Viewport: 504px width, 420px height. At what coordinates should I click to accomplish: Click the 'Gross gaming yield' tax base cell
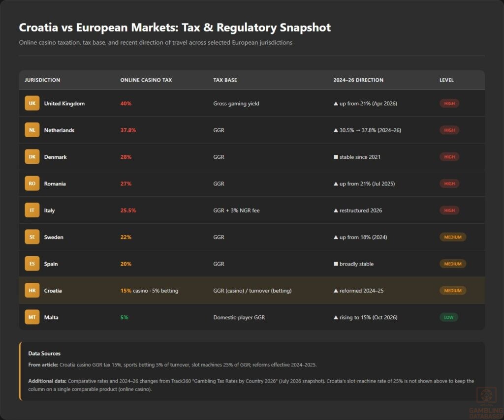pos(236,103)
